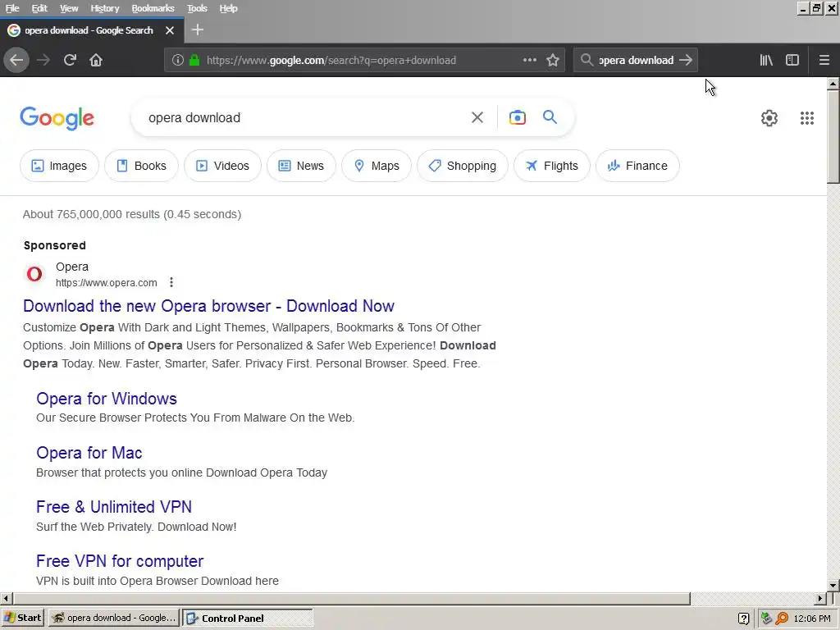Bookmark this page with the star
The width and height of the screenshot is (840, 630).
(553, 60)
